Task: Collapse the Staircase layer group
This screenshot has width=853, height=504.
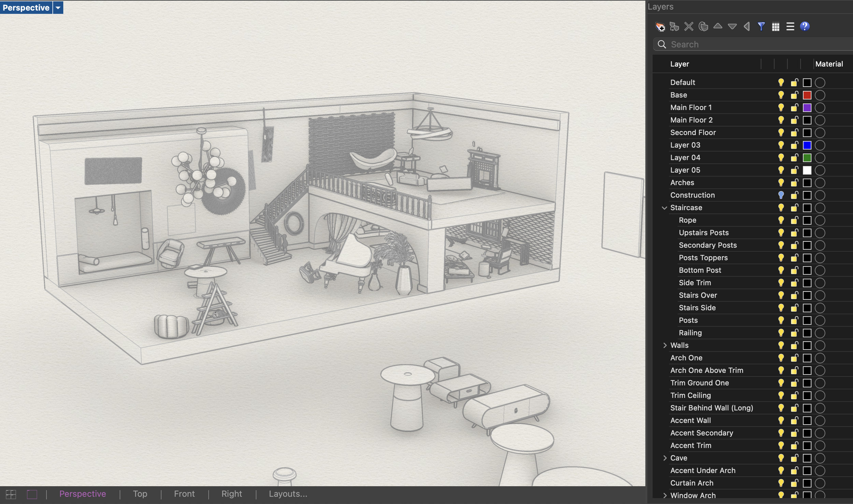Action: [664, 208]
